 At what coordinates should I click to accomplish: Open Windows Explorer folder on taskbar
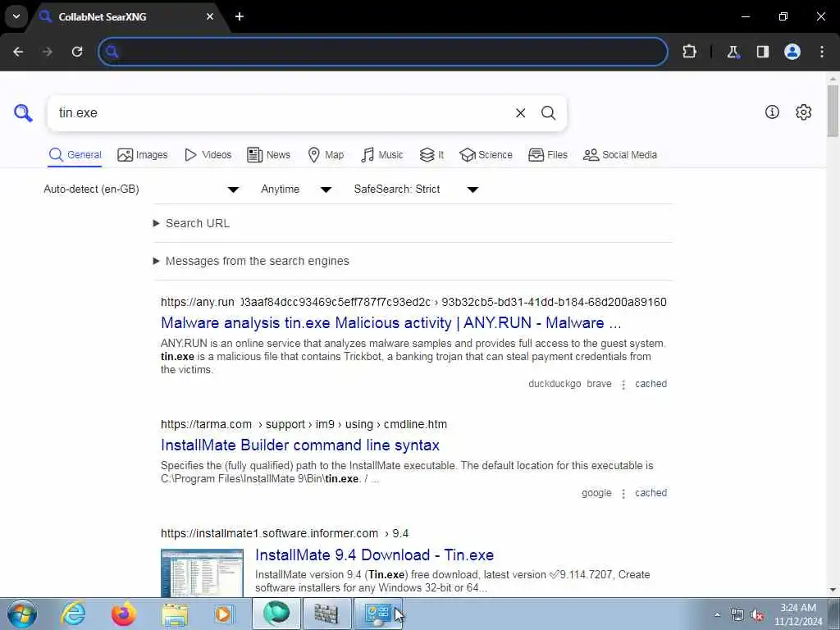click(x=175, y=614)
